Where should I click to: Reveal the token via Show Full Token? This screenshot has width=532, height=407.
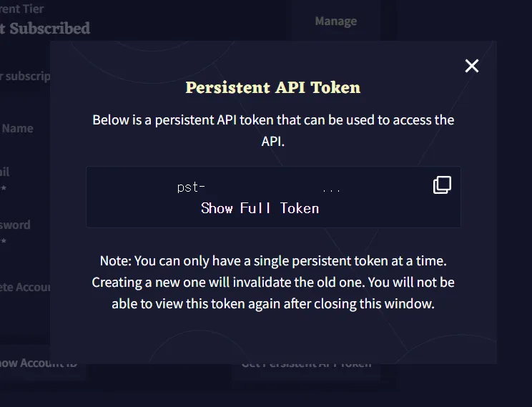coord(260,208)
